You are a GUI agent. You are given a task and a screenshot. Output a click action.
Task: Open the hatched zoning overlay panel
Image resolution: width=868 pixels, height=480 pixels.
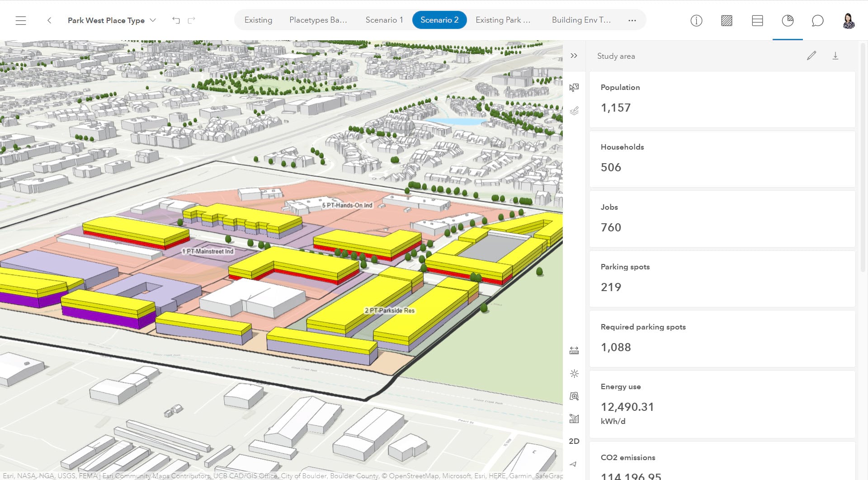pos(726,21)
